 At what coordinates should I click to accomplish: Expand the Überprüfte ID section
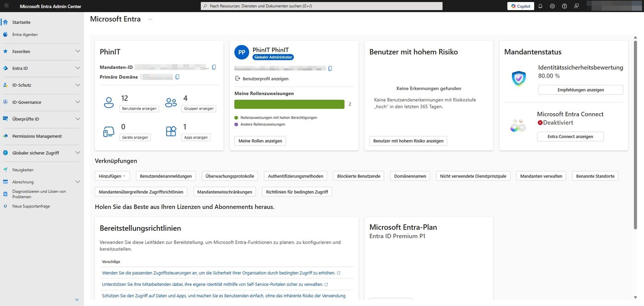78,119
